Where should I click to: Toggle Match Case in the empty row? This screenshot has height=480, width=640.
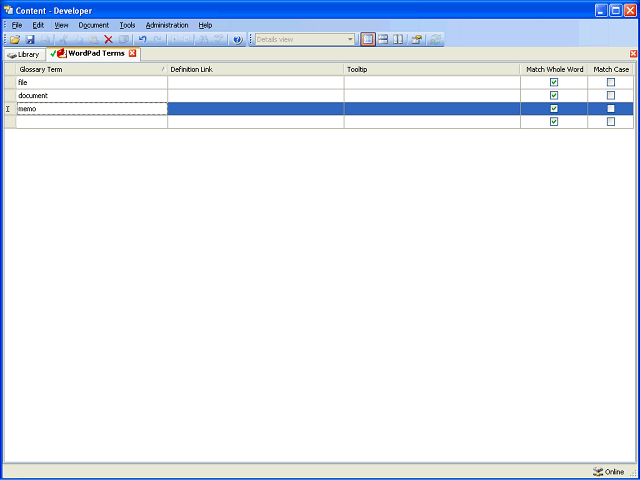pyautogui.click(x=611, y=122)
